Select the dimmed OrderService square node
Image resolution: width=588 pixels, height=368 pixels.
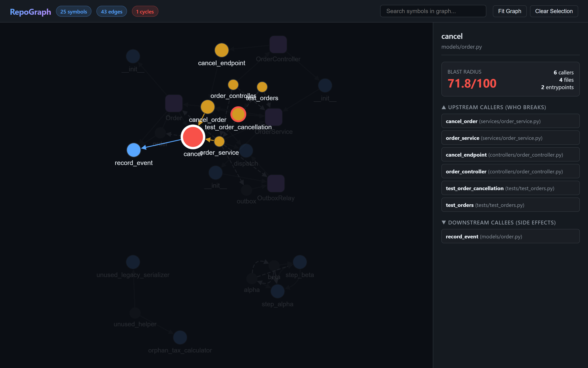(274, 117)
